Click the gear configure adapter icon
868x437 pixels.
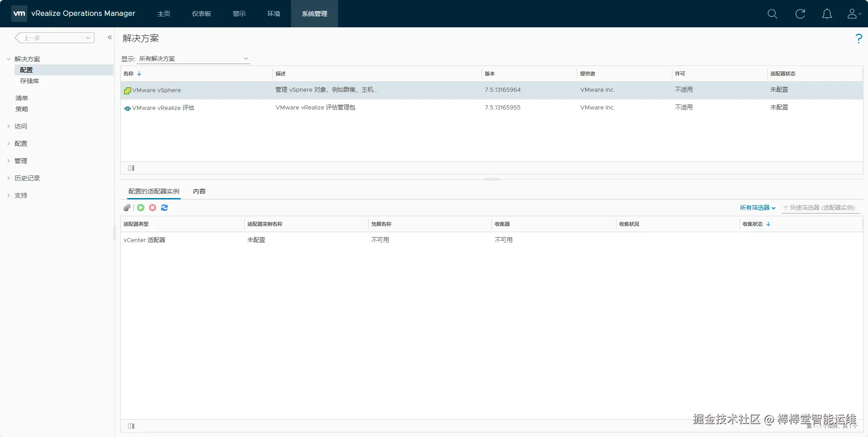coord(127,208)
